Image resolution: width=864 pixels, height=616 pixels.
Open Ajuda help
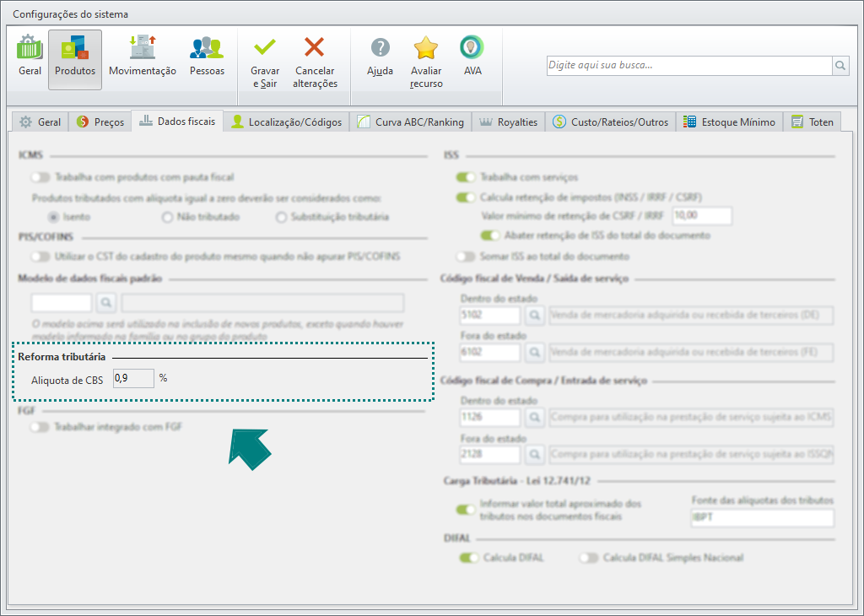(380, 57)
